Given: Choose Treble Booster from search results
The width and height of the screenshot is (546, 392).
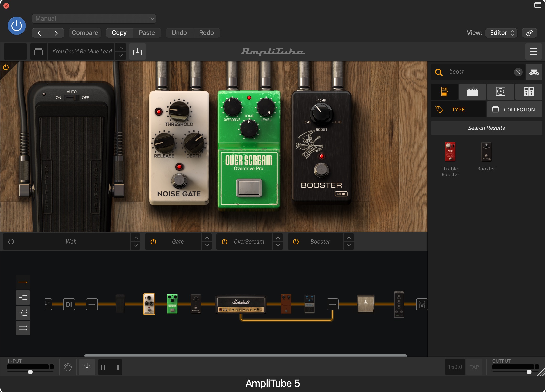Looking at the screenshot, I should 450,159.
